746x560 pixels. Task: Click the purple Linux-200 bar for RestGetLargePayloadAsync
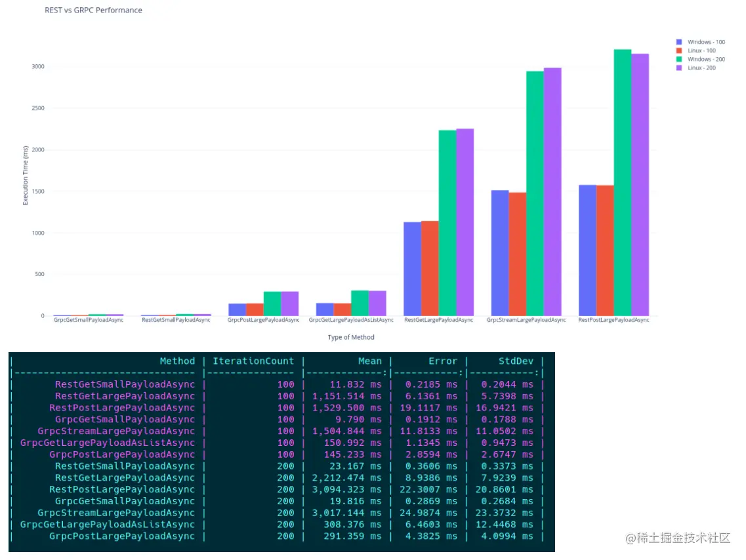point(465,222)
